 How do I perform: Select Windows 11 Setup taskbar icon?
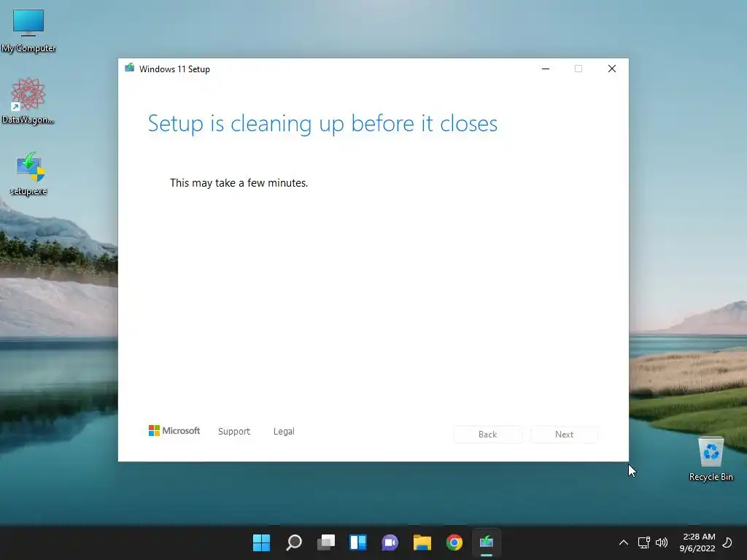pyautogui.click(x=487, y=542)
